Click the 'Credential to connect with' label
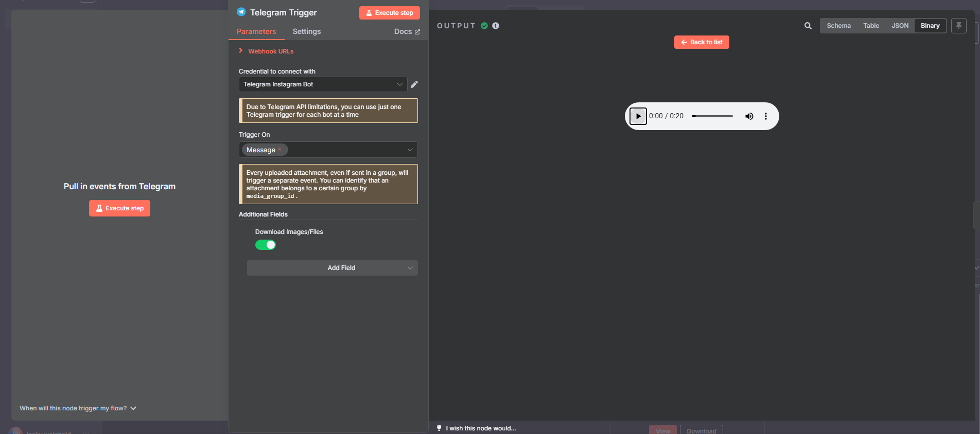Viewport: 980px width, 434px height. click(277, 71)
